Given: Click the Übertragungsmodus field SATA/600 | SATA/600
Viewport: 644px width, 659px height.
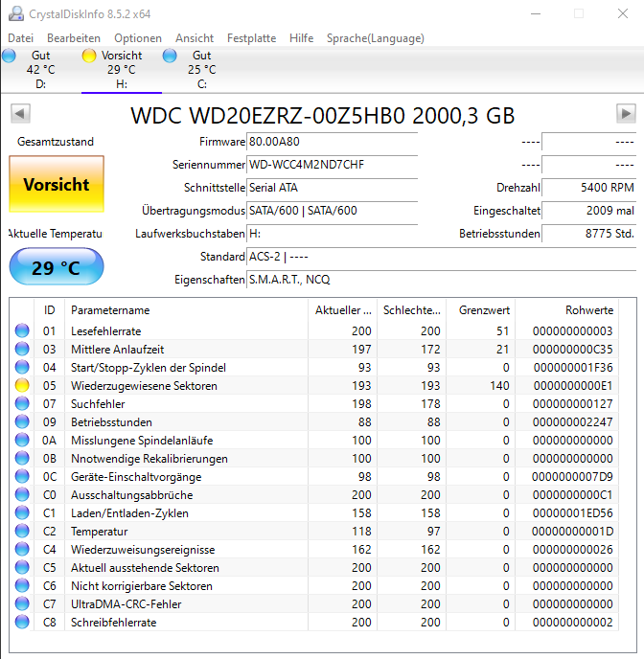Looking at the screenshot, I should pyautogui.click(x=333, y=210).
